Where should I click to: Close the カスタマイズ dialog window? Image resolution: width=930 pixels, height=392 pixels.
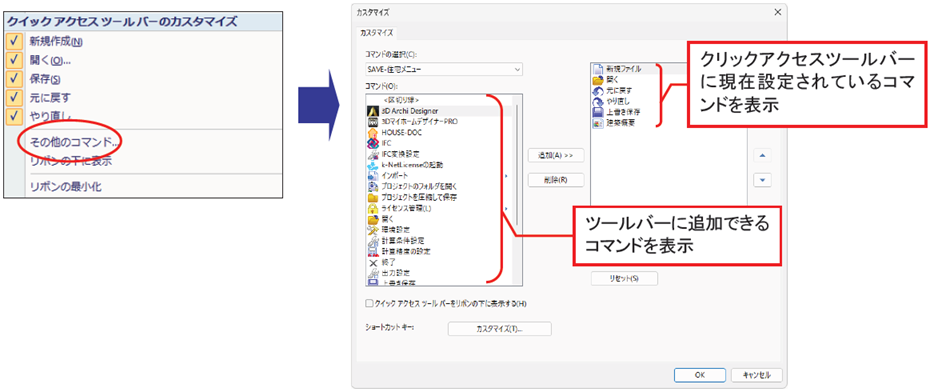click(778, 12)
